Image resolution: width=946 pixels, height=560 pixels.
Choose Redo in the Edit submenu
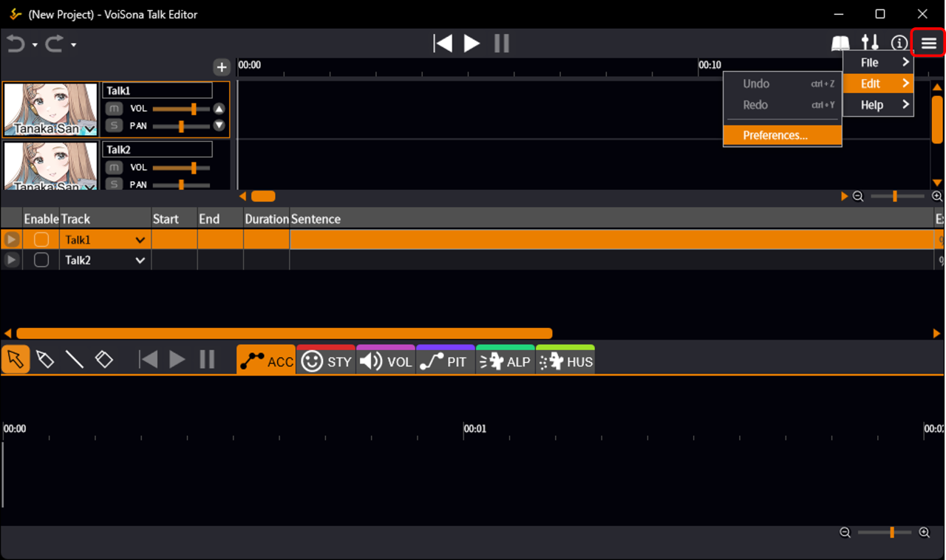pos(783,105)
